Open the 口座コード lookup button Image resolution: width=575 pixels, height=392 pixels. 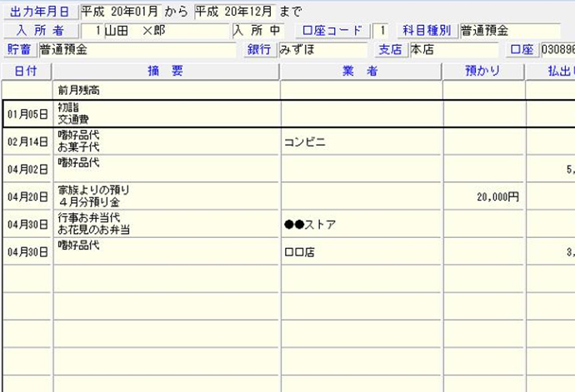click(332, 31)
